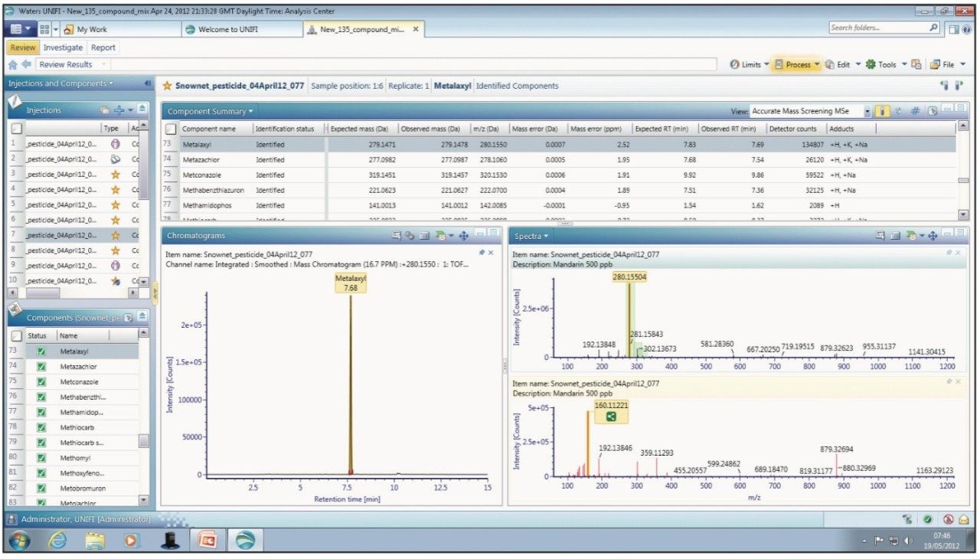Toggle the status check for Metconazole in Components list
The width and height of the screenshot is (980, 559).
pyautogui.click(x=41, y=381)
